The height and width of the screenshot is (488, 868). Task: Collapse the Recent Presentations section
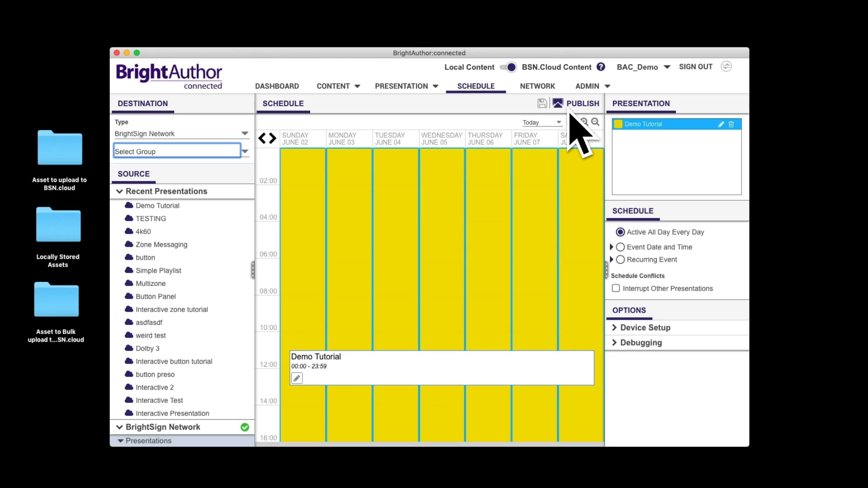point(119,192)
